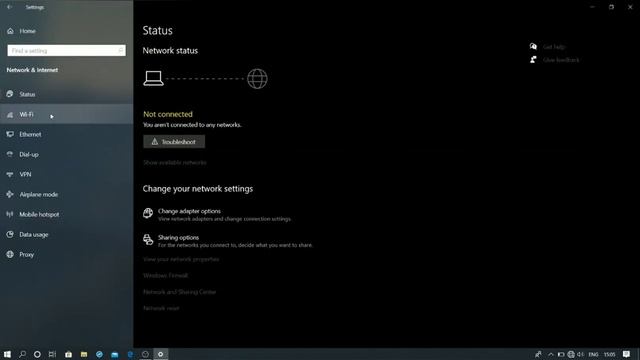Go back with the Settings back arrow

[9, 7]
